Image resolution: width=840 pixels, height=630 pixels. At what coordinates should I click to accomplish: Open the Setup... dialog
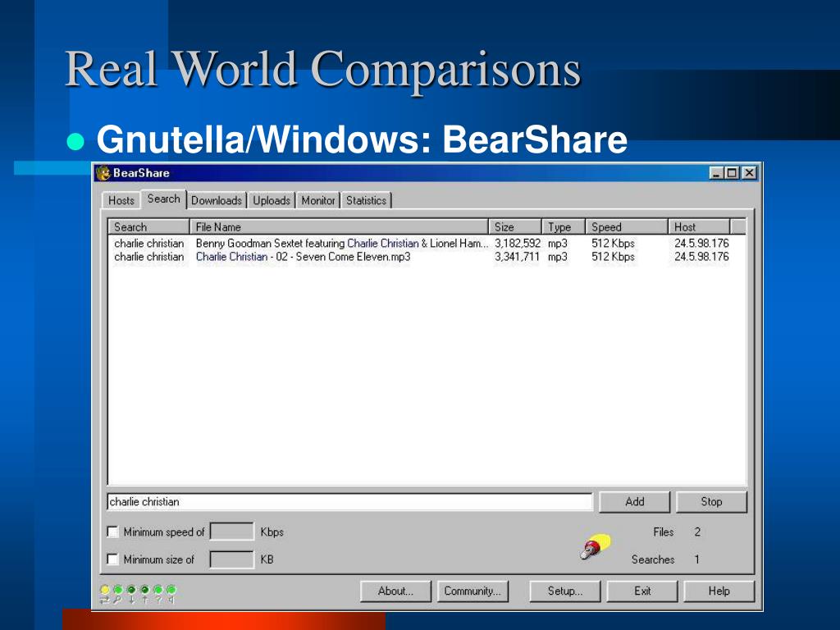(x=565, y=591)
